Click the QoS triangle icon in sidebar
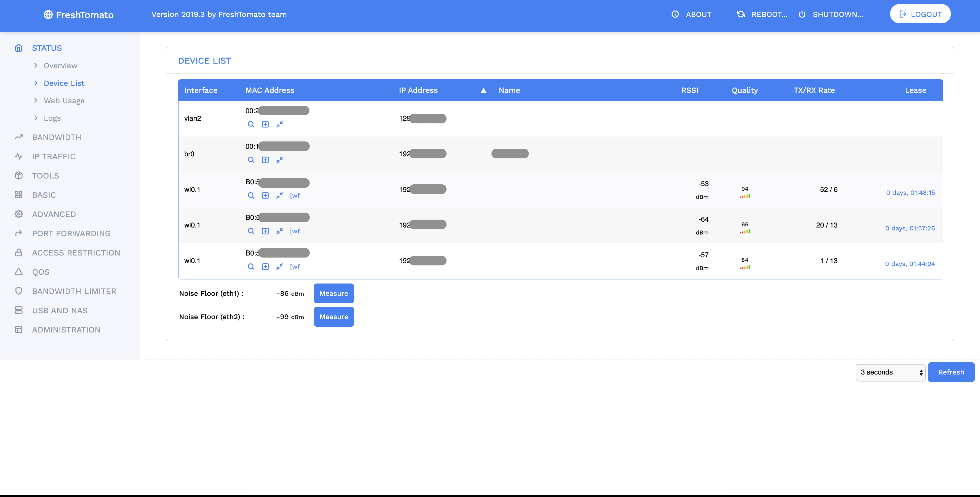The width and height of the screenshot is (980, 497). (19, 272)
